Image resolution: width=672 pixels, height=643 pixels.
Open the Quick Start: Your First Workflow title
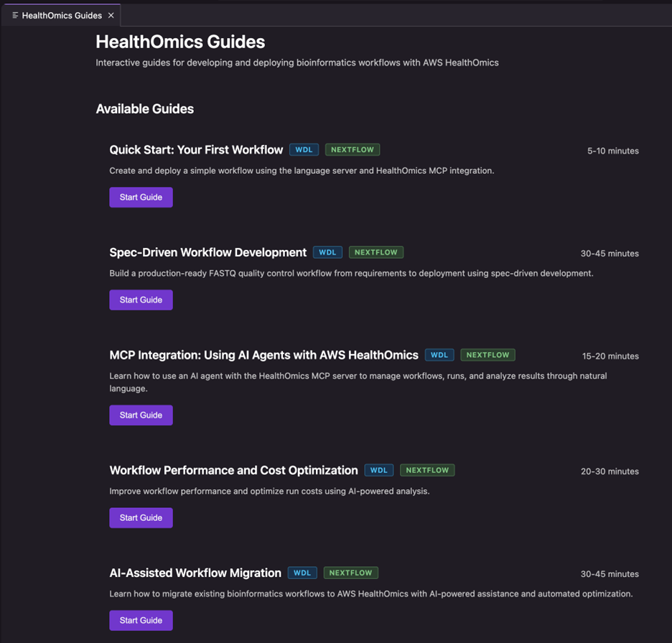click(196, 150)
